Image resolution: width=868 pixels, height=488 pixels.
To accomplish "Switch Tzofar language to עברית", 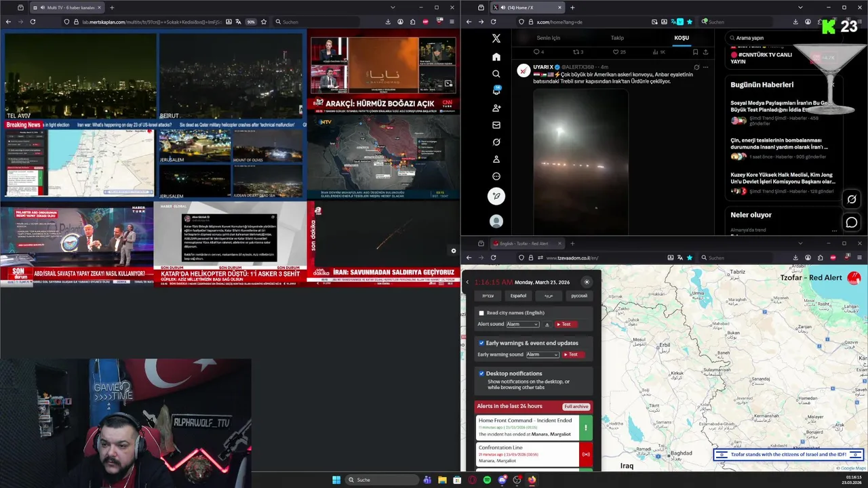I will tap(488, 296).
